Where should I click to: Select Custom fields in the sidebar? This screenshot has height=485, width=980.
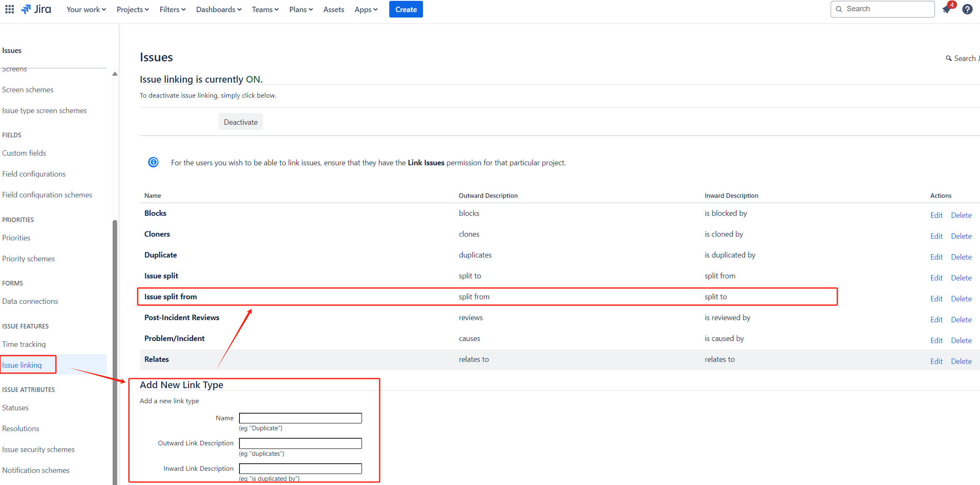coord(24,153)
